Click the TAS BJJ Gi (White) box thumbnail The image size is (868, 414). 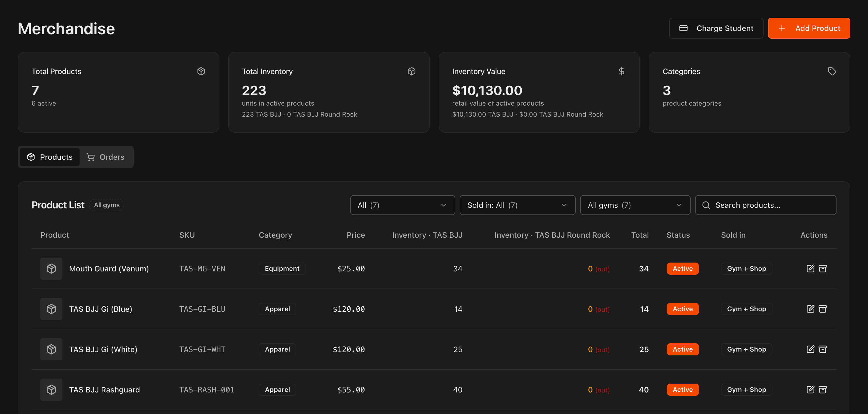[51, 349]
